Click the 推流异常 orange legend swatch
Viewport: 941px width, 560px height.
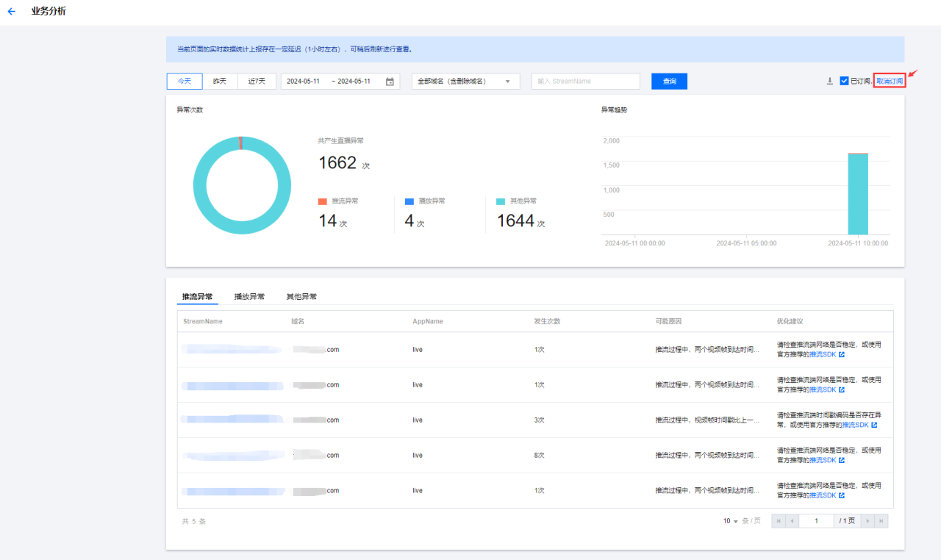click(x=323, y=201)
